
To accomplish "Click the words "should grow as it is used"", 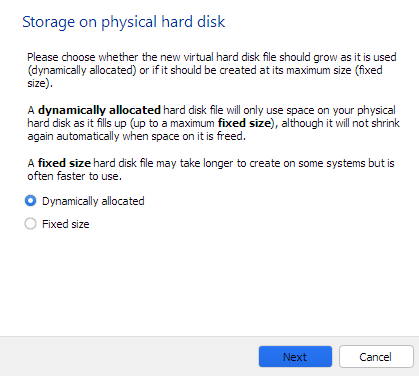I will pos(338,57).
